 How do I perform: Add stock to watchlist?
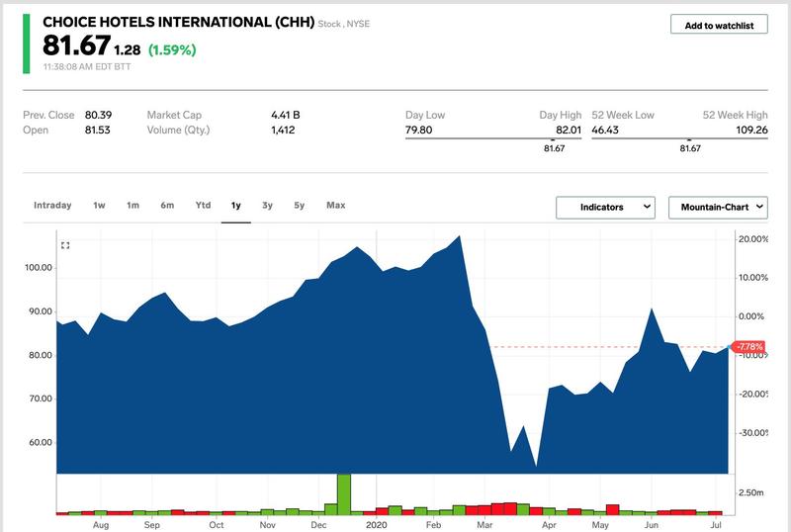point(719,25)
